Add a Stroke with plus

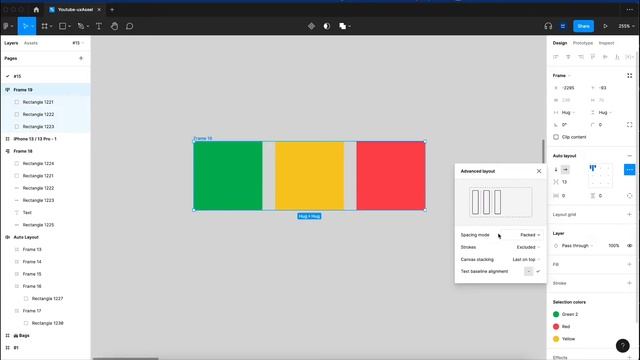pyautogui.click(x=629, y=283)
